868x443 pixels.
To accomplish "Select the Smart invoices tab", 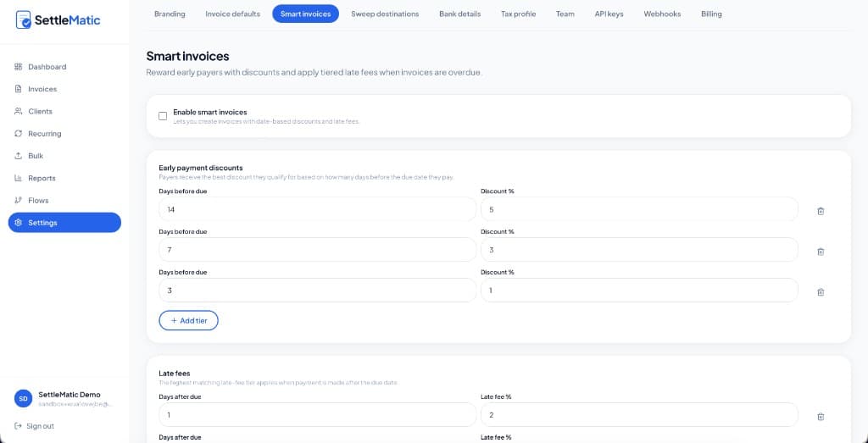I will click(x=305, y=14).
